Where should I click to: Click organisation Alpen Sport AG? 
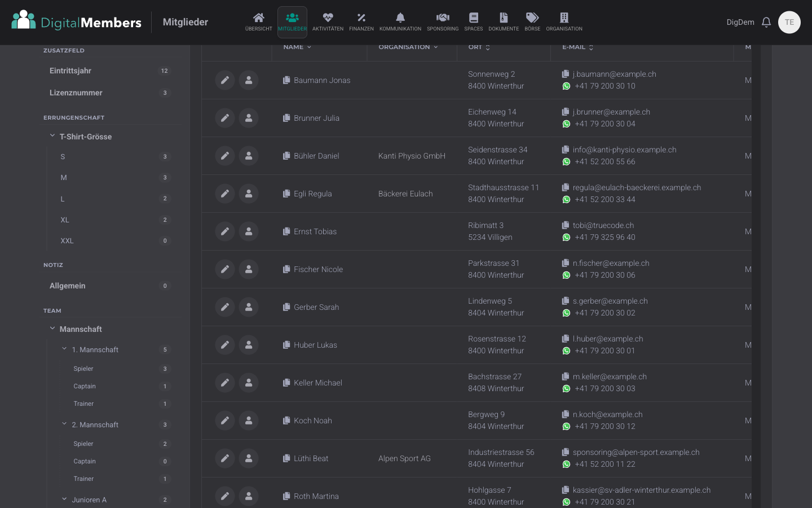click(404, 458)
